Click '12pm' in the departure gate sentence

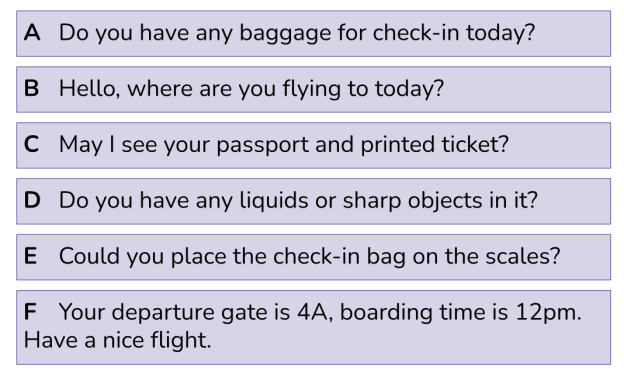click(x=548, y=312)
